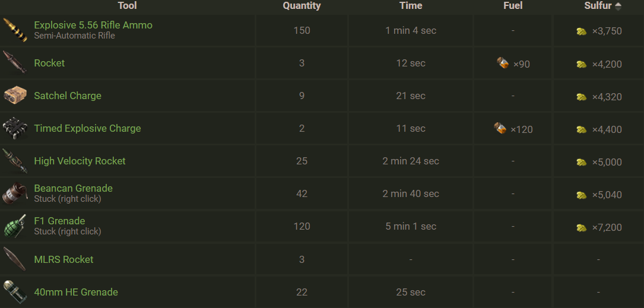Sort table by Time column header
Viewport: 644px width, 308px height.
pyautogui.click(x=411, y=6)
